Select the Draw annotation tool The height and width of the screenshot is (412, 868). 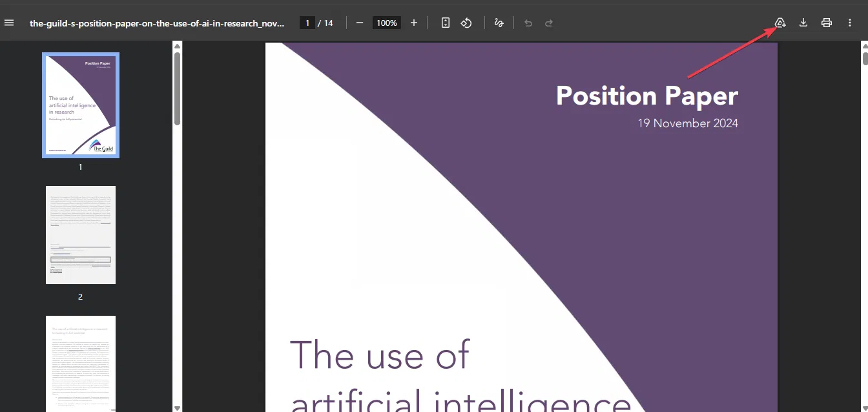(499, 23)
